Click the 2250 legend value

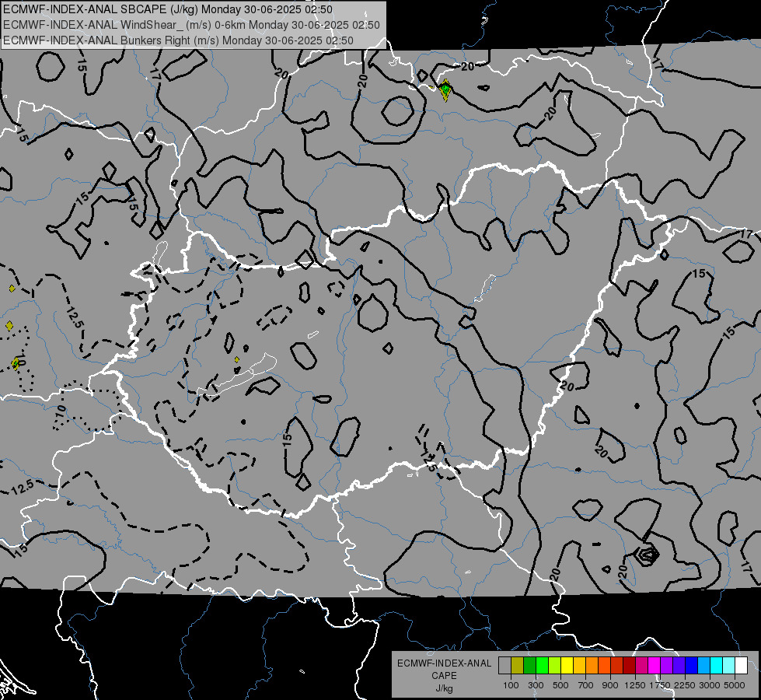tap(685, 685)
